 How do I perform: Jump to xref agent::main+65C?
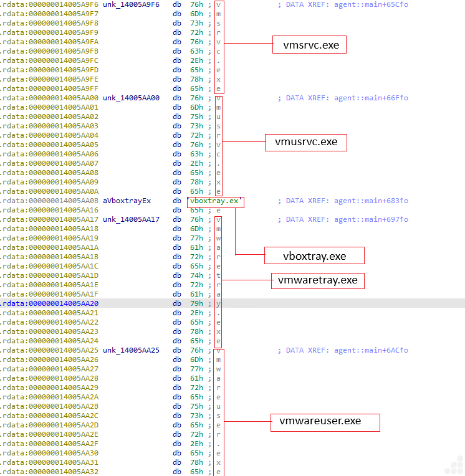(371, 4)
